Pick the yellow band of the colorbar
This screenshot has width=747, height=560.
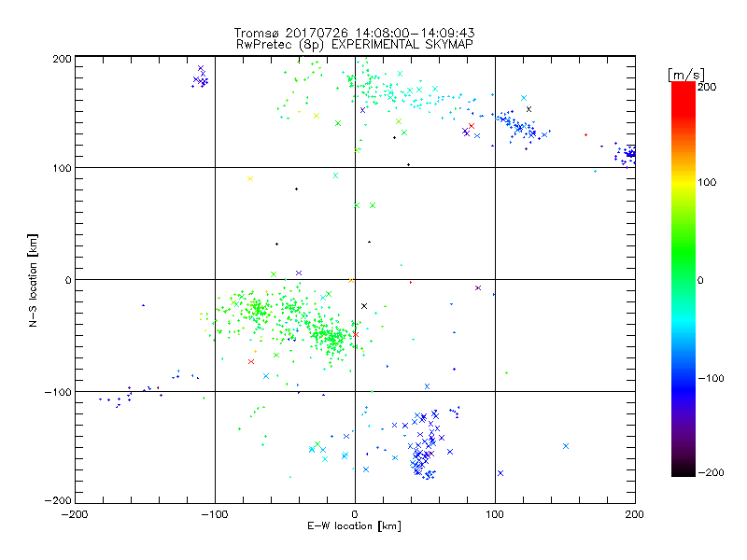coord(684,183)
